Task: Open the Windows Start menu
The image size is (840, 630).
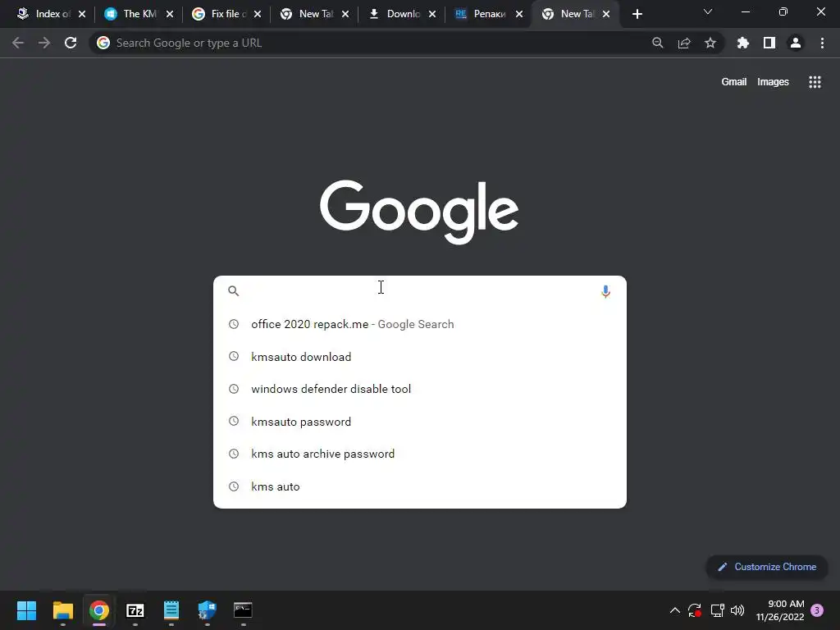Action: [x=26, y=610]
